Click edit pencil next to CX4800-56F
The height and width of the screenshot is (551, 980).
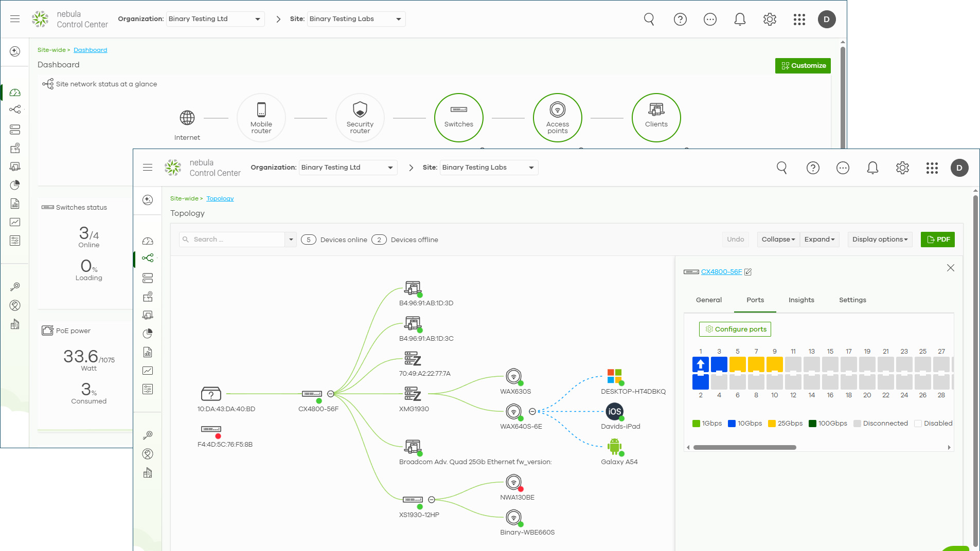tap(748, 272)
